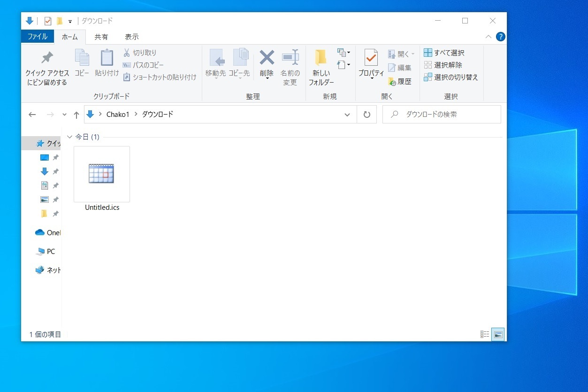Click the refresh button beside address bar

point(367,115)
